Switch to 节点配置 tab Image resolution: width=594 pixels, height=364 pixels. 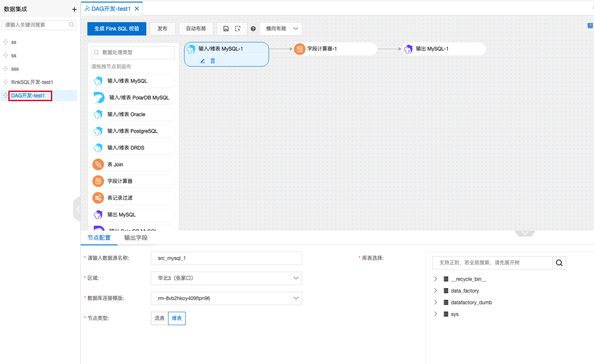[x=99, y=238]
